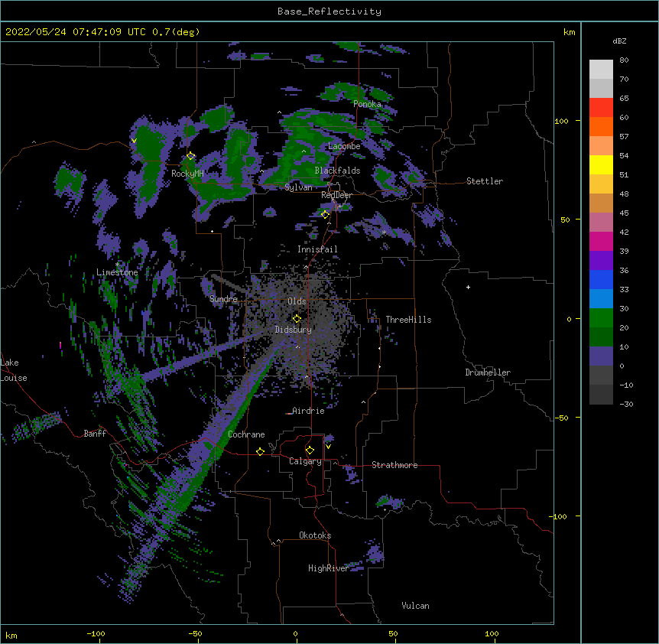The image size is (659, 644).
Task: Click the Vulcan town label
Action: pos(415,606)
